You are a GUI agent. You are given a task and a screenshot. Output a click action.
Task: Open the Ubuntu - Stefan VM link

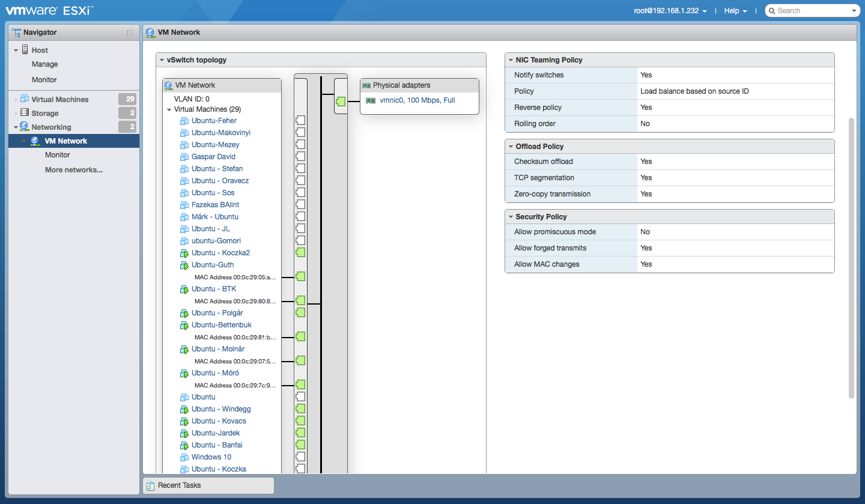point(217,169)
